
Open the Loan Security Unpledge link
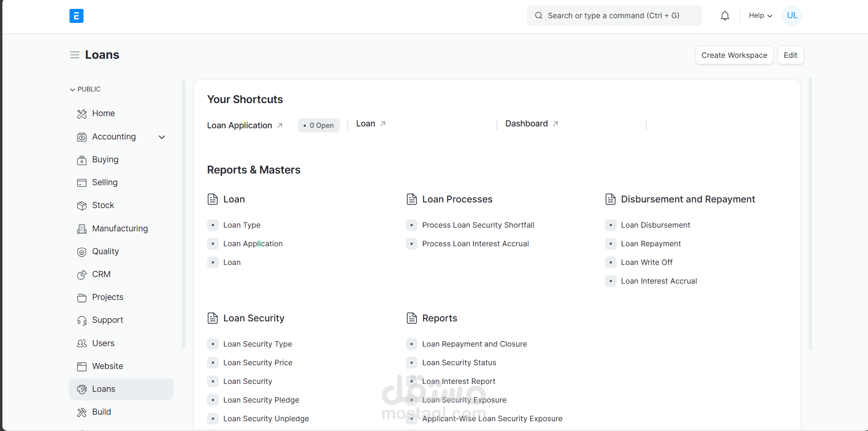tap(266, 418)
